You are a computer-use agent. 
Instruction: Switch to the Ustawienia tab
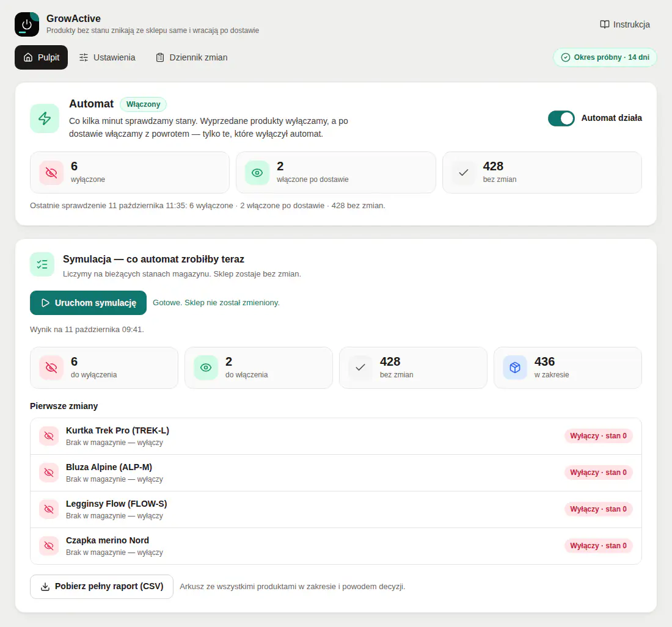pos(107,57)
